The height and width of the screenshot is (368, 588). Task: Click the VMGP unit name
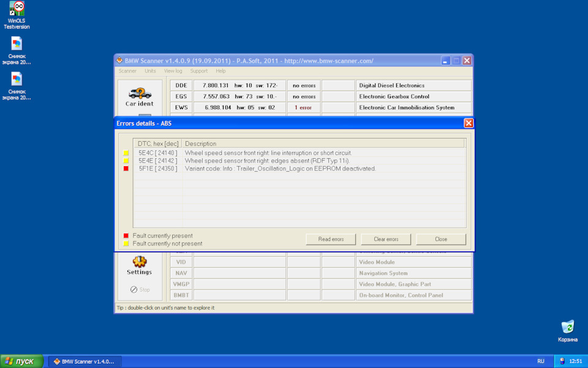pyautogui.click(x=181, y=284)
